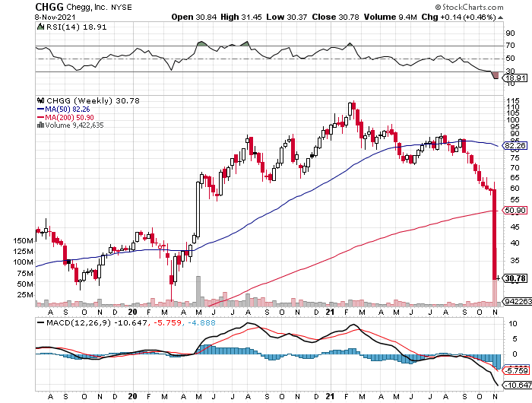
Task: Click the red-boxed -5.759 marker on MACD axis
Action: click(x=517, y=370)
